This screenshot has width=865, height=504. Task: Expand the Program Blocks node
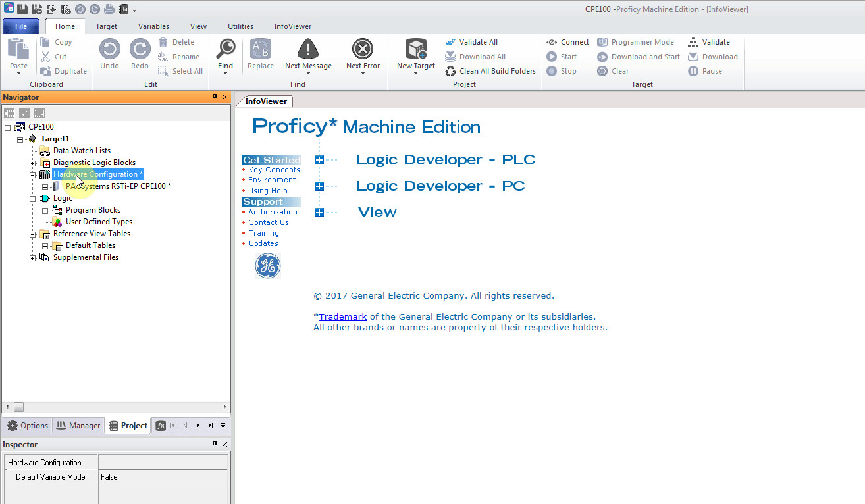(45, 211)
